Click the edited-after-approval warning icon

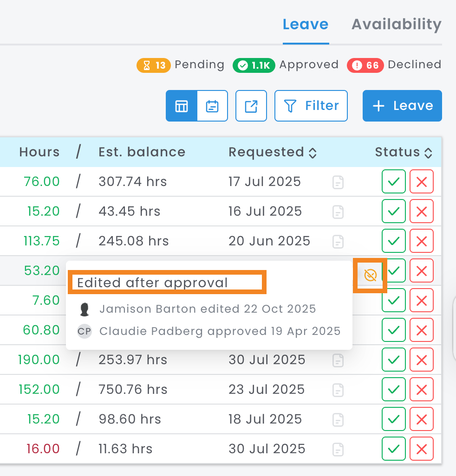370,275
